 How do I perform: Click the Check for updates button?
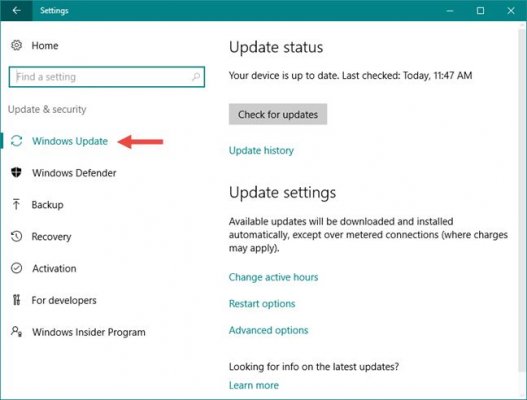point(278,114)
